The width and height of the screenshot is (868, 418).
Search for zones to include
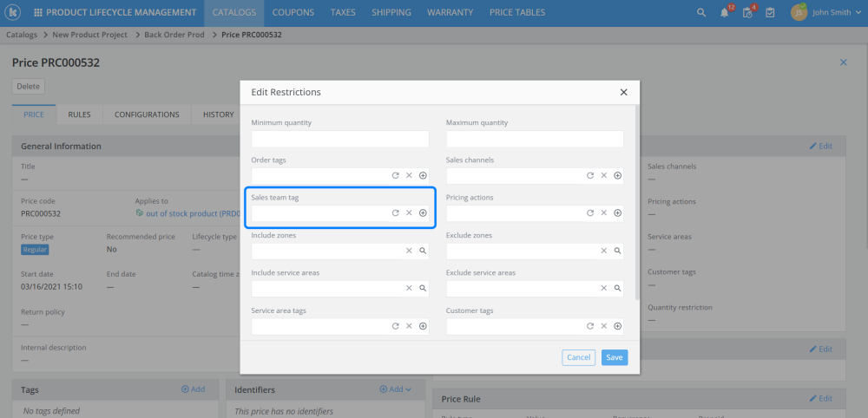coord(423,251)
